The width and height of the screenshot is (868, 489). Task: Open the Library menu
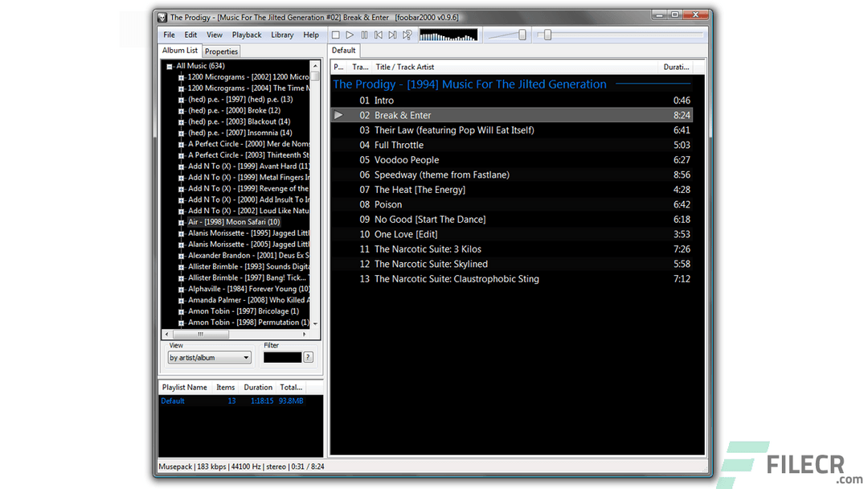[x=282, y=35]
